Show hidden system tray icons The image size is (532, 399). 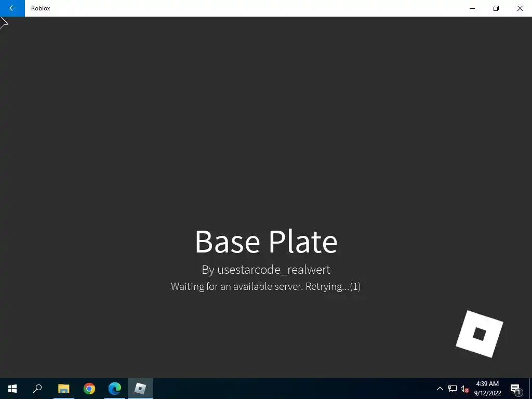pos(440,389)
